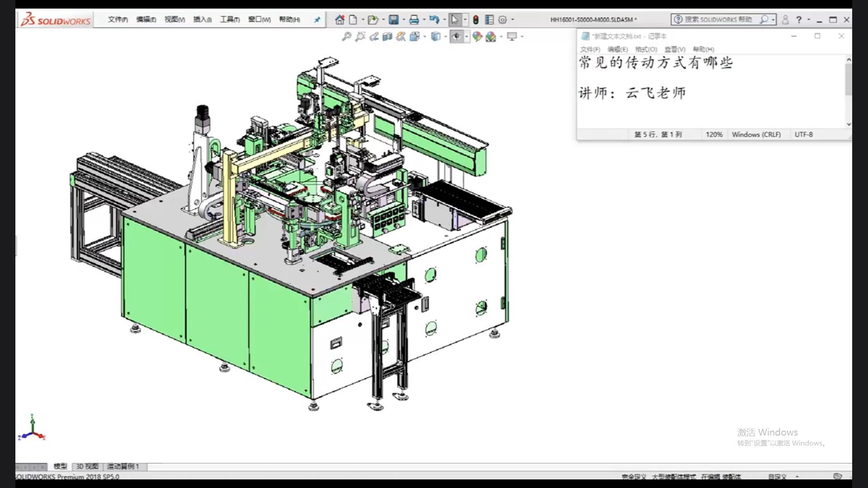Viewport: 868px width, 488px height.
Task: Open the View Orientation cube icon
Action: pos(414,37)
